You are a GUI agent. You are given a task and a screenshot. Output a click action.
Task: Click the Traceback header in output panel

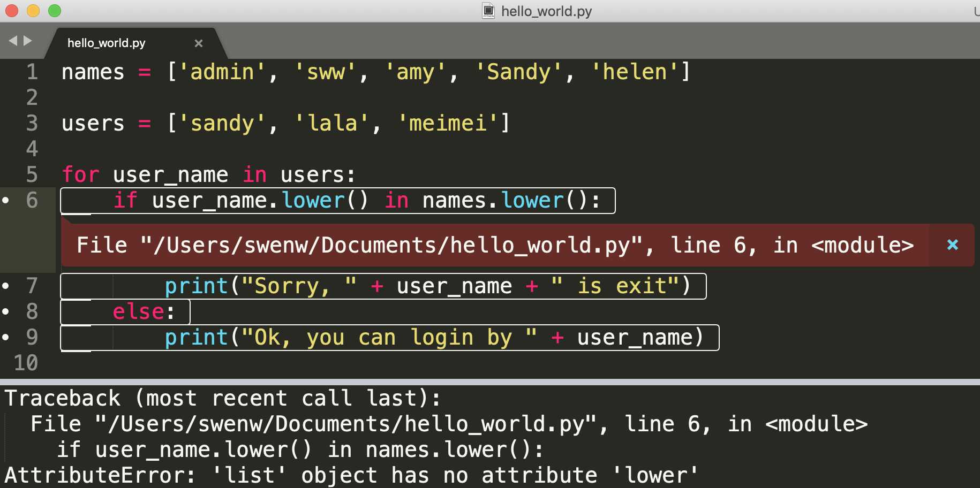point(222,398)
